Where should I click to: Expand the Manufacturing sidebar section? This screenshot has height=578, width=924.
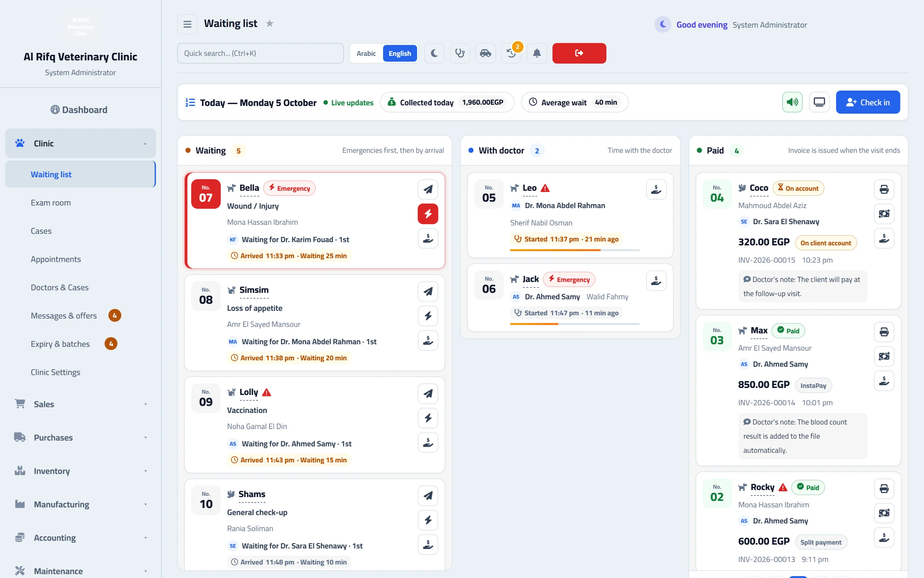[x=80, y=504]
